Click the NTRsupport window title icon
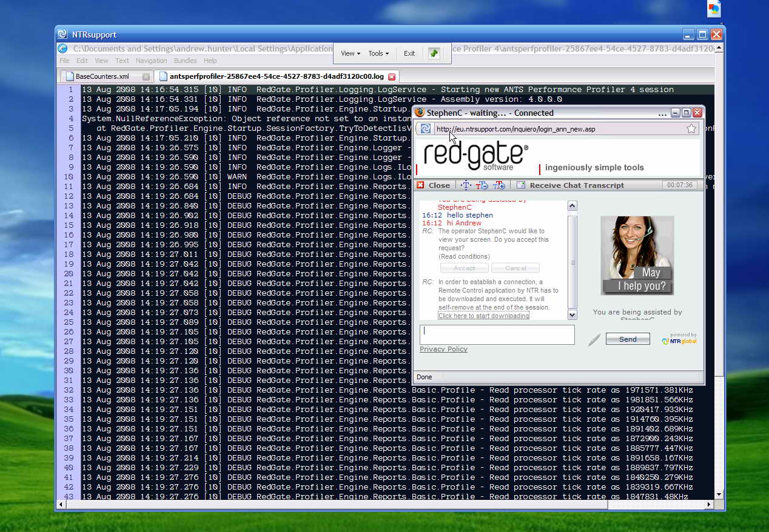This screenshot has height=532, width=769. point(64,35)
